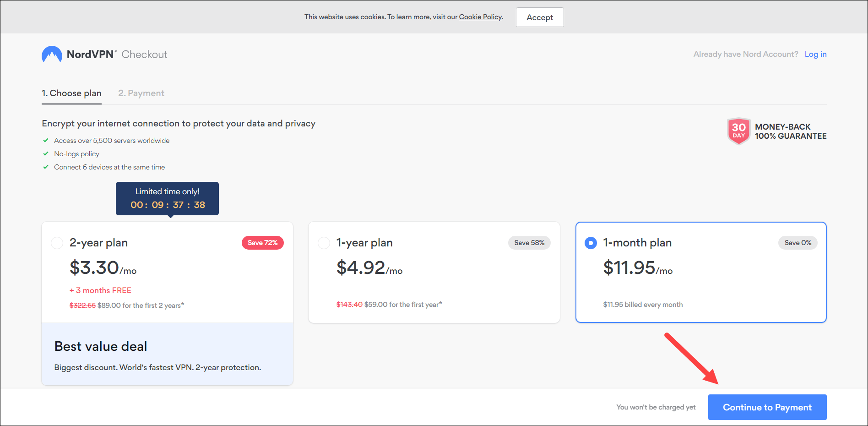Select the 1-year plan radio button
This screenshot has height=426, width=868.
324,243
